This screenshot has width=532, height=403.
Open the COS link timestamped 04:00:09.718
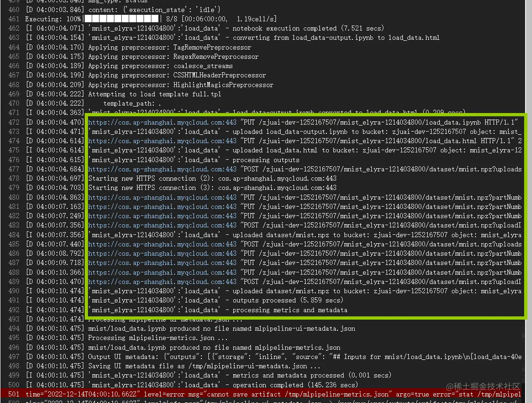click(x=162, y=263)
